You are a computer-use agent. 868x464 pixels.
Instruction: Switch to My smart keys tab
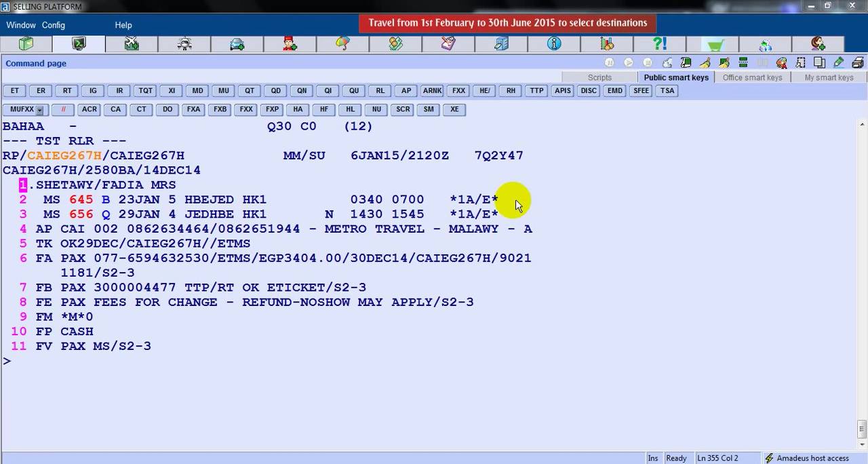(829, 77)
